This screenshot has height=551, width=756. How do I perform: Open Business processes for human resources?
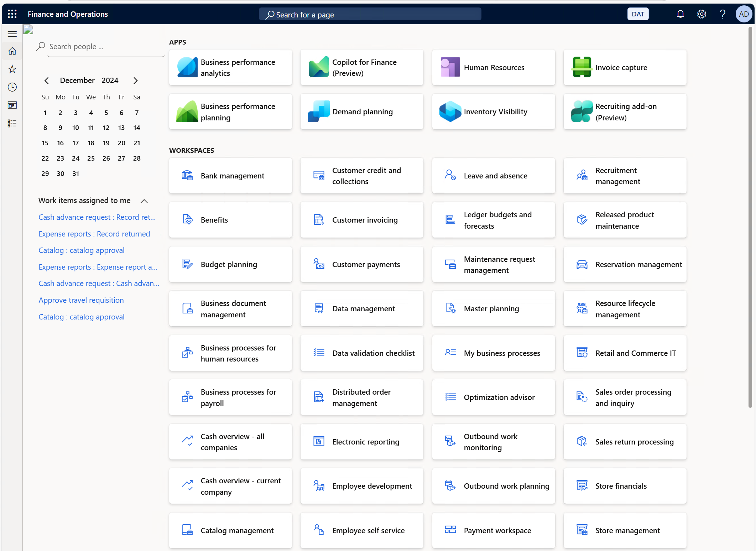click(230, 353)
